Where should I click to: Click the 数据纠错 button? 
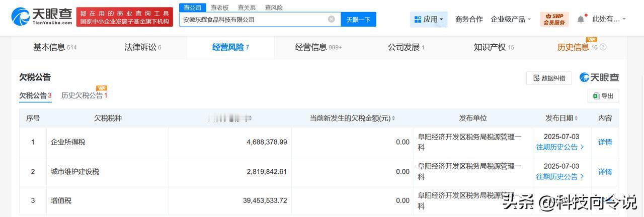(x=549, y=78)
